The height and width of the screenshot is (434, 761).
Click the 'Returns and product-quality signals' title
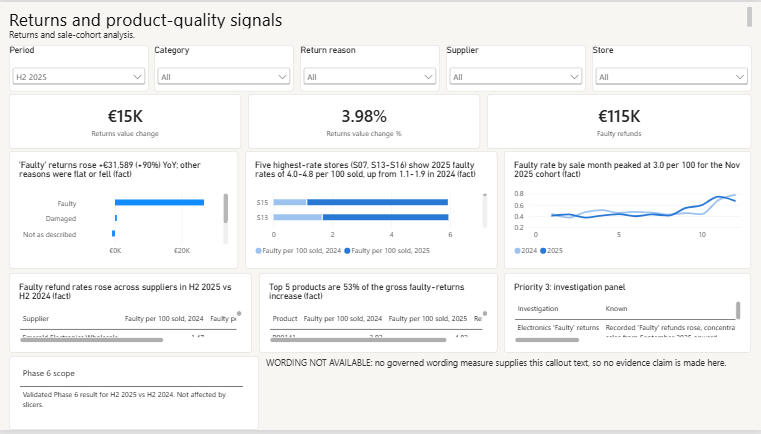point(146,20)
